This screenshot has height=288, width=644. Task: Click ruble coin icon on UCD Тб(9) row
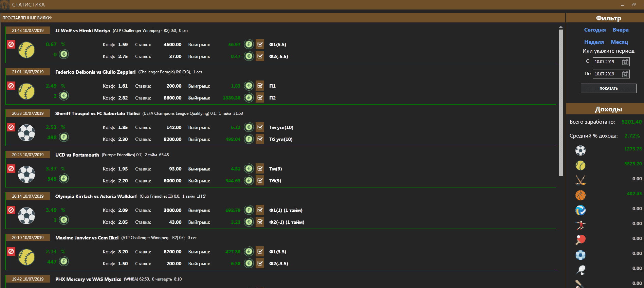coord(249,180)
